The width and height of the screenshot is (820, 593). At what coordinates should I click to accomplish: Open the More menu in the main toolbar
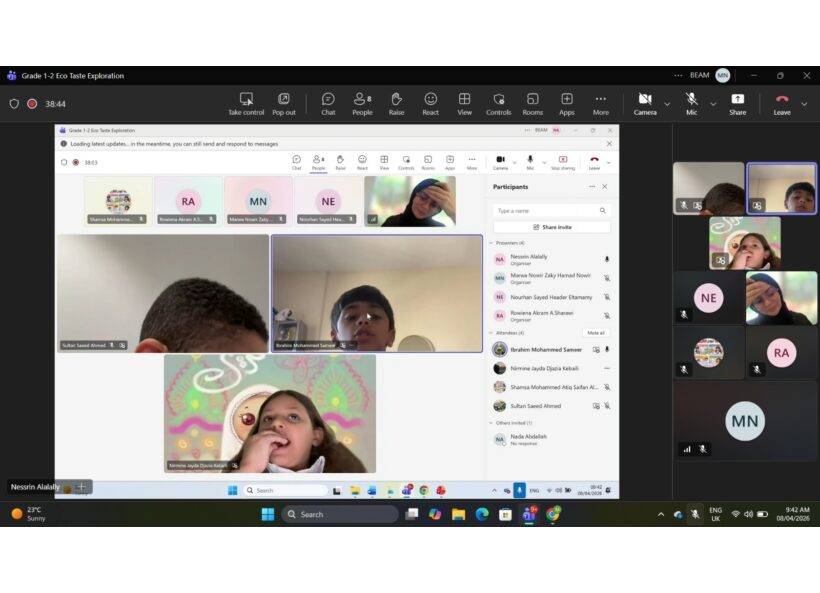(x=600, y=103)
